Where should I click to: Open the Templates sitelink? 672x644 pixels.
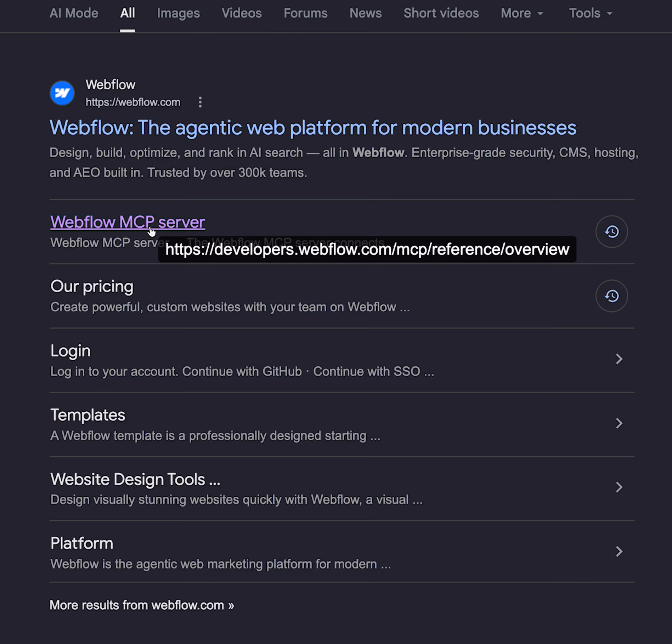click(x=88, y=415)
